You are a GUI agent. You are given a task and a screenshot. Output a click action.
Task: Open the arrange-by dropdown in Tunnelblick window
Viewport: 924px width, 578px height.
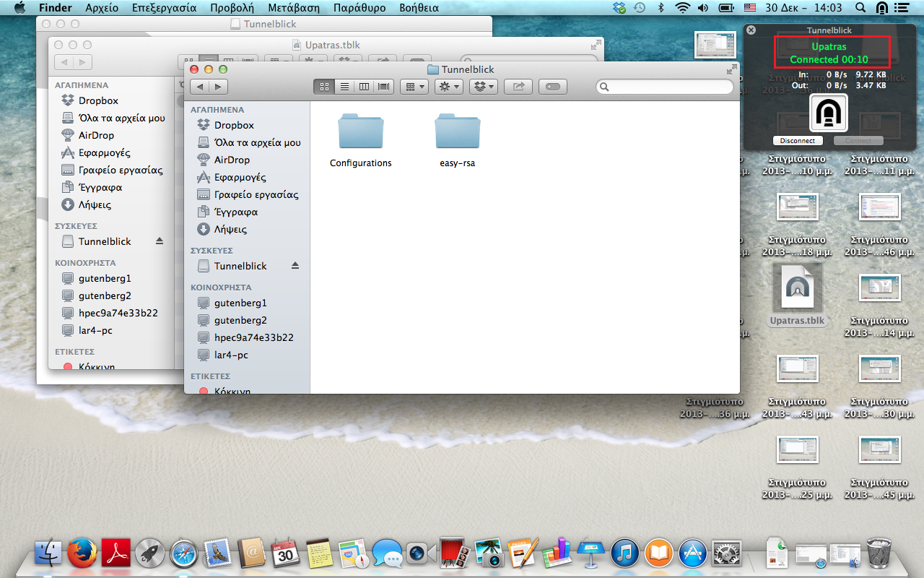(414, 87)
